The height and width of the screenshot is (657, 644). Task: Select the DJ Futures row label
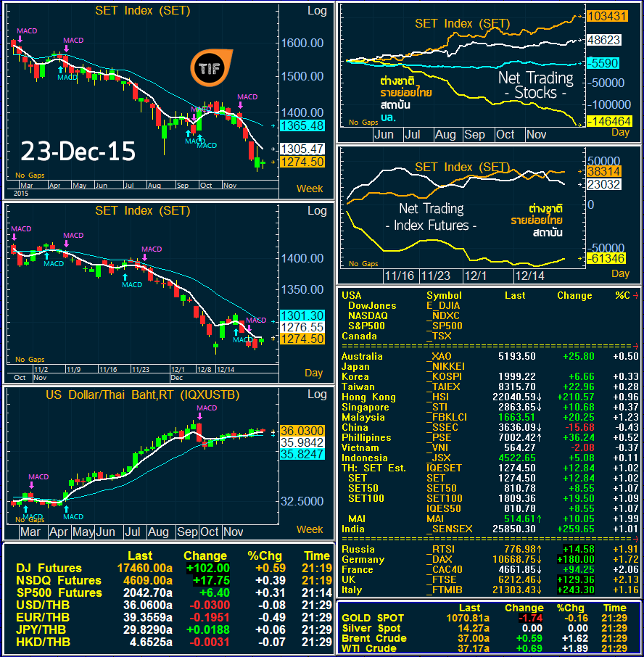coord(49,569)
